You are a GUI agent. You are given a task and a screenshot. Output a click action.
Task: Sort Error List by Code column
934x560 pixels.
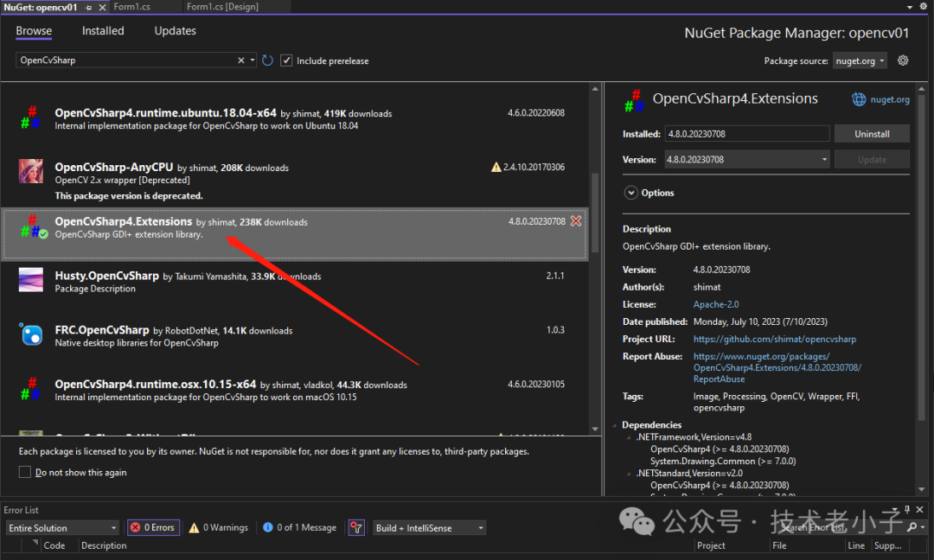(x=54, y=545)
